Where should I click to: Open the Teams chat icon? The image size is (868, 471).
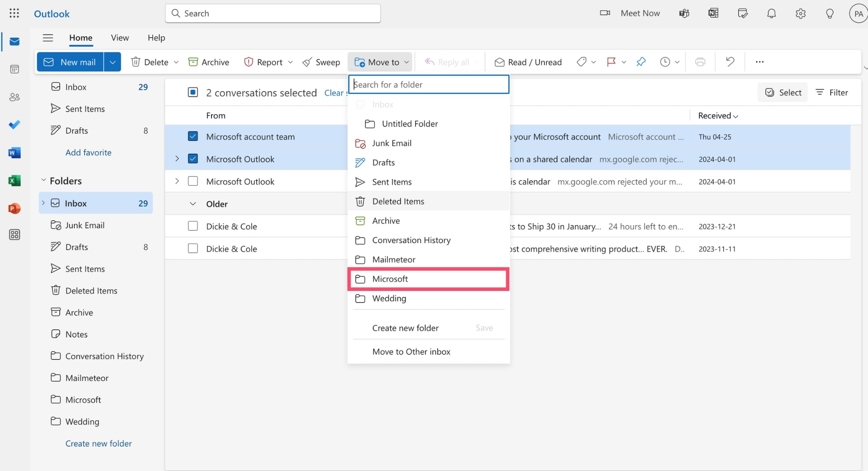(684, 13)
